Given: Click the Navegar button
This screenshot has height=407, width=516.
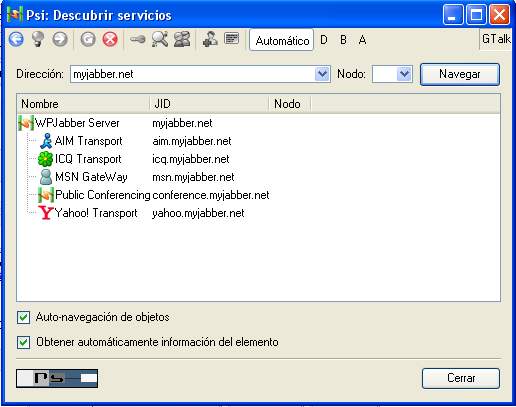Looking at the screenshot, I should 460,74.
